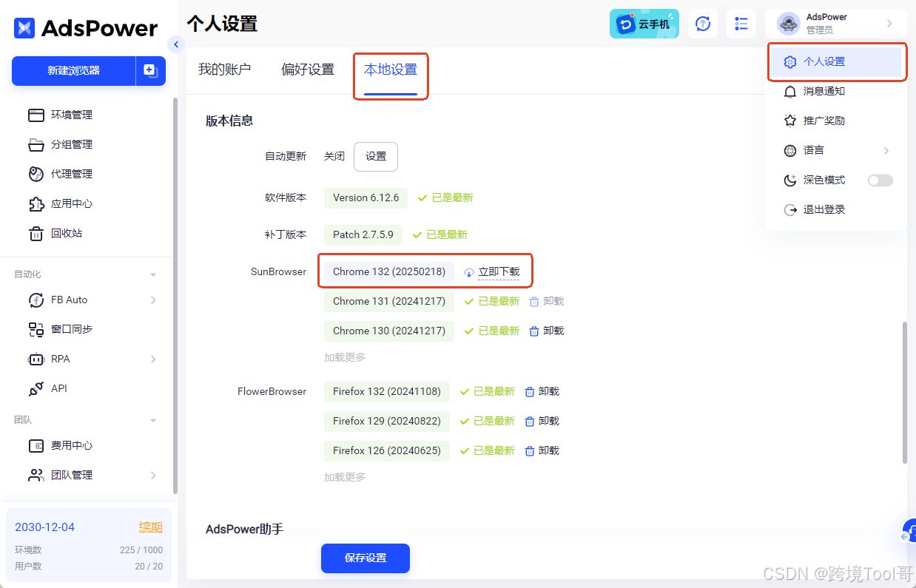Select 个人设置 in user menu
Viewport: 916px width, 588px height.
coord(836,62)
